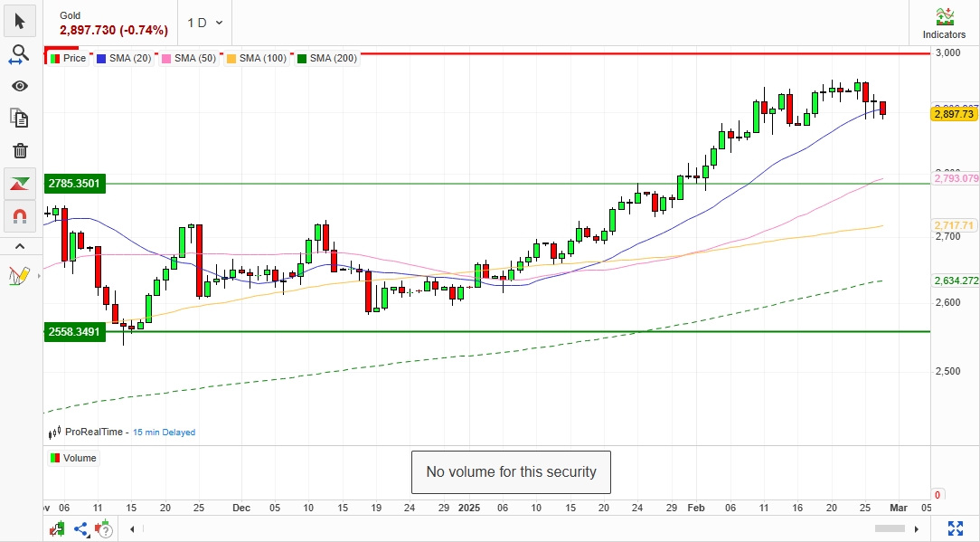The width and height of the screenshot is (980, 542).
Task: Click the SMA (50) pink color swatch
Action: (x=166, y=58)
